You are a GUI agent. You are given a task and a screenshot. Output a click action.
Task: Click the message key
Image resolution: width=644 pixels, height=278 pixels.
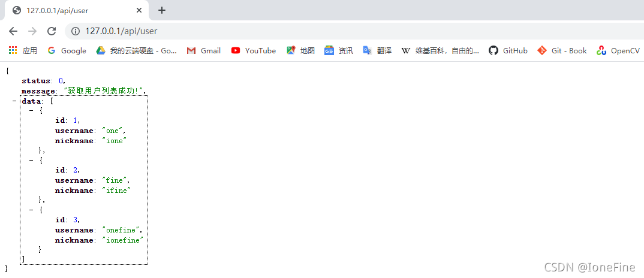pos(38,90)
